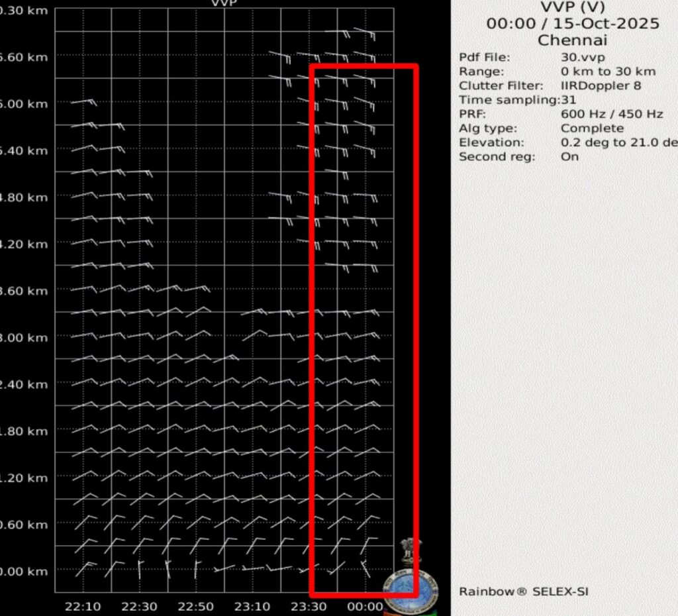
Task: Click the wind barb at 4.80 km, 23:30
Action: [309, 197]
